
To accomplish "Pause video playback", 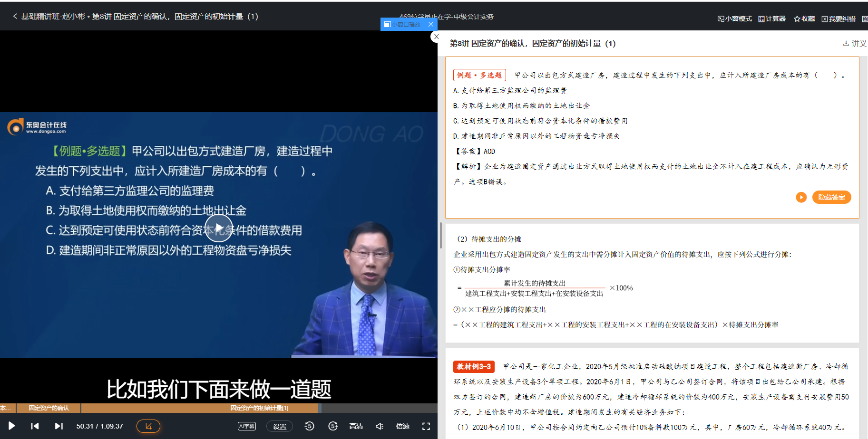I will tap(11, 426).
